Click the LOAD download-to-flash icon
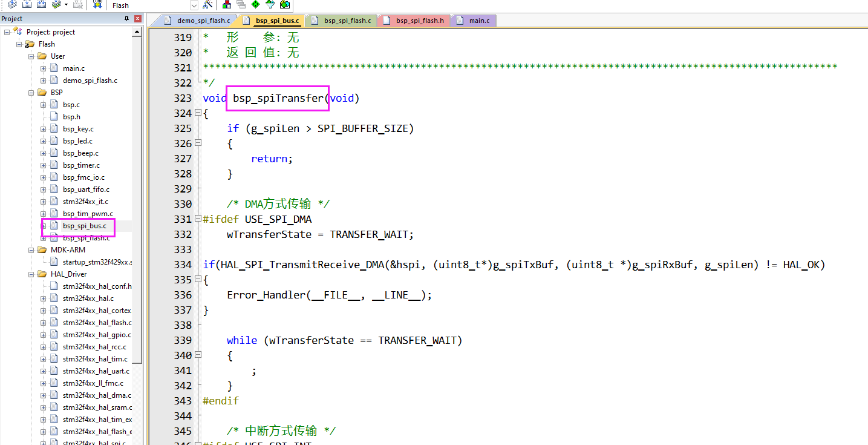The width and height of the screenshot is (868, 445). pyautogui.click(x=97, y=4)
